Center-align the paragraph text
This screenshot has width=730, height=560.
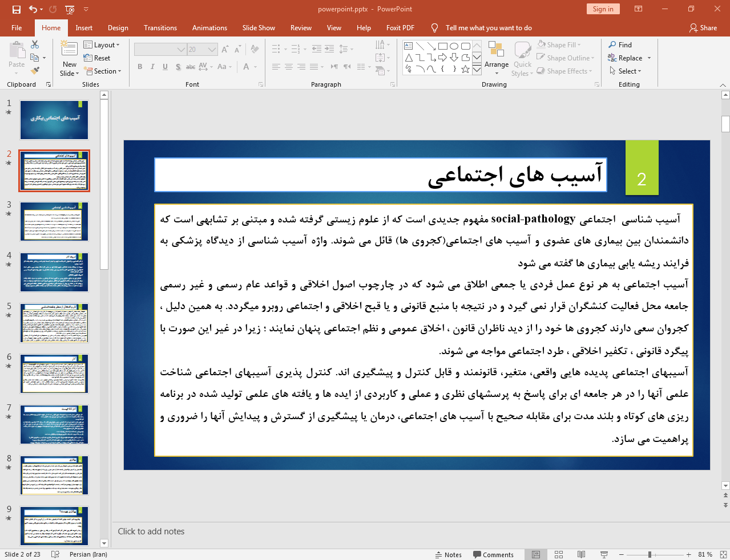coord(289,67)
